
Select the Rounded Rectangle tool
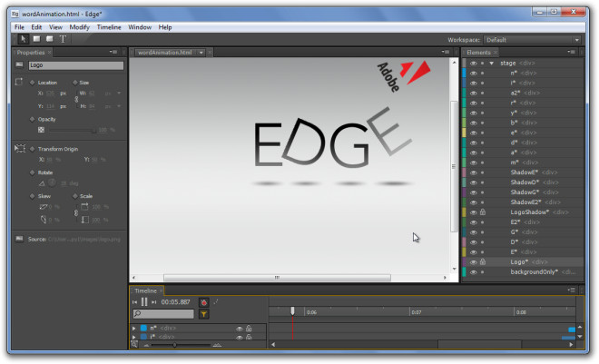pyautogui.click(x=50, y=38)
